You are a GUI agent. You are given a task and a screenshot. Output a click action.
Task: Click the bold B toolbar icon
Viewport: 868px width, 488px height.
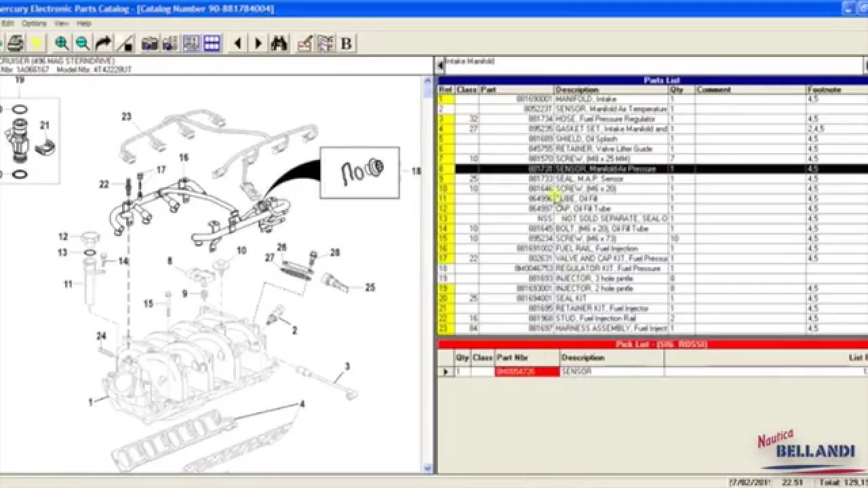click(347, 43)
